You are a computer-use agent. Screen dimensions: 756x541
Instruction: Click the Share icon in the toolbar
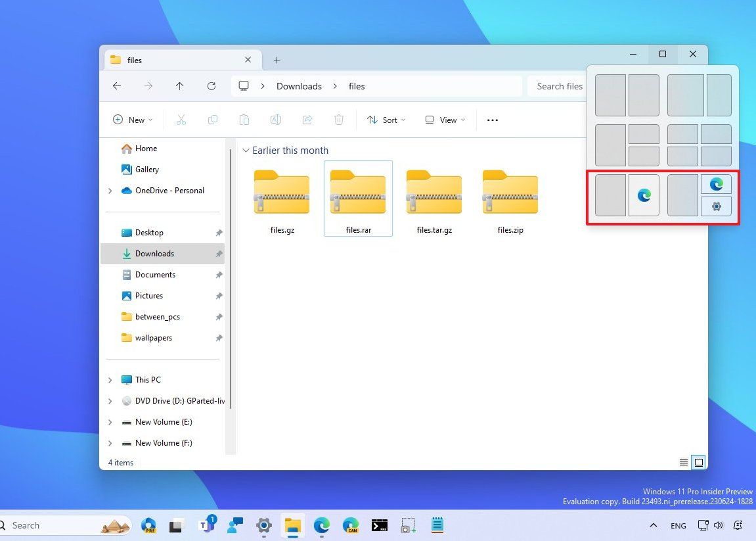(307, 120)
